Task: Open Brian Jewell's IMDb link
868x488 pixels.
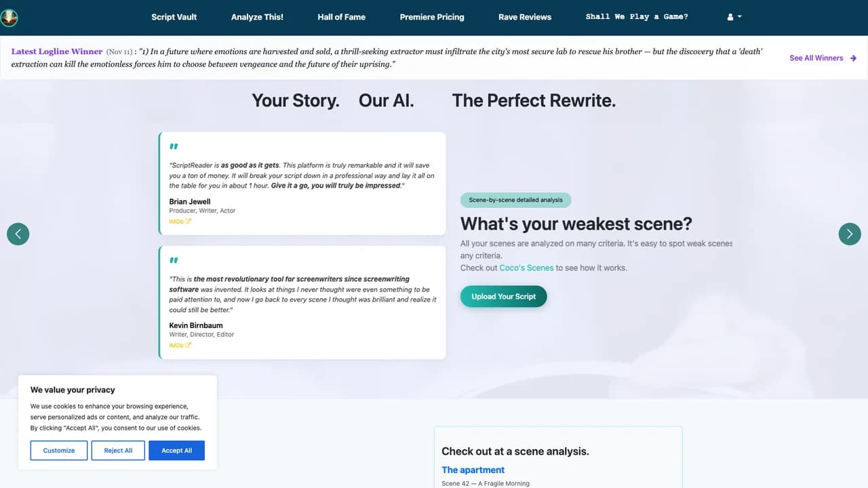Action: [180, 221]
